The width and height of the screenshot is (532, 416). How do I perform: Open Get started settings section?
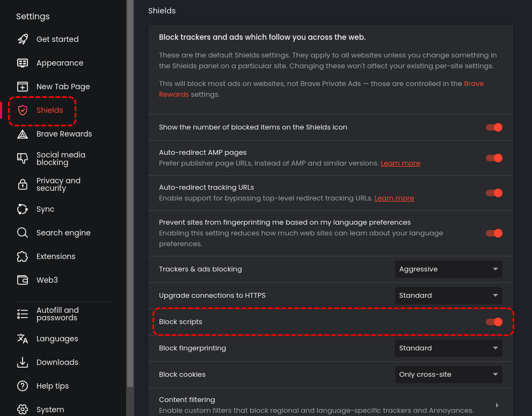[57, 39]
